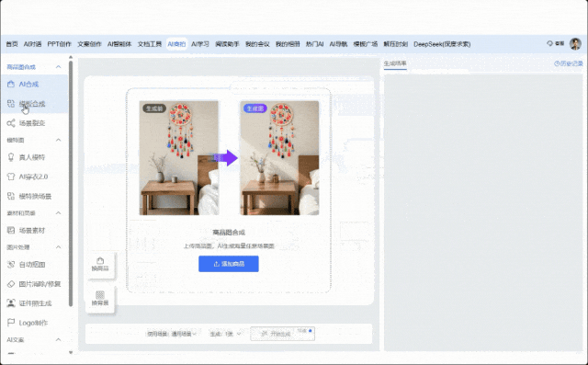The height and width of the screenshot is (365, 588).
Task: Open 证件照生成 sidebar entry
Action: click(34, 303)
